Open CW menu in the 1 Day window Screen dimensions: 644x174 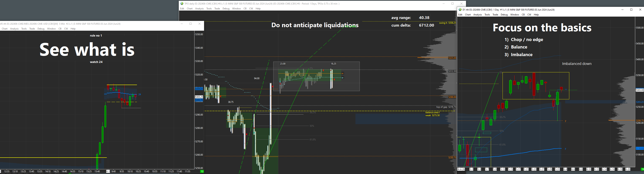pos(529,15)
